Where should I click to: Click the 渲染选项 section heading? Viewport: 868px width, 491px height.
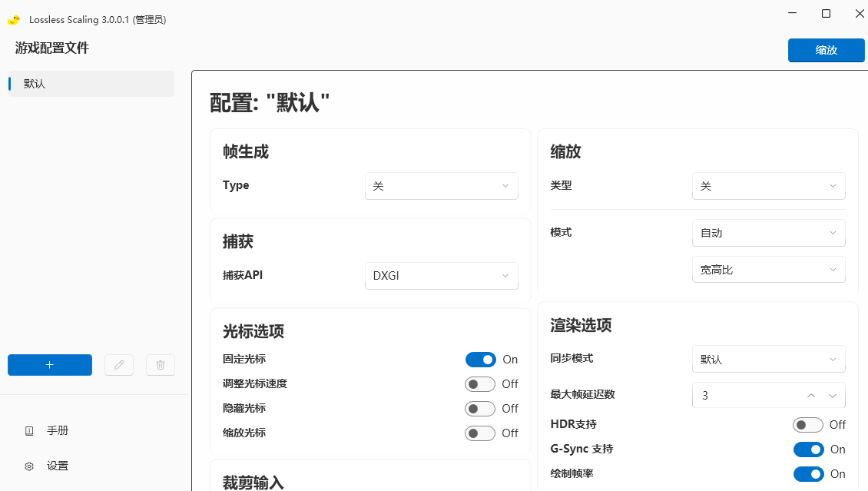point(581,325)
